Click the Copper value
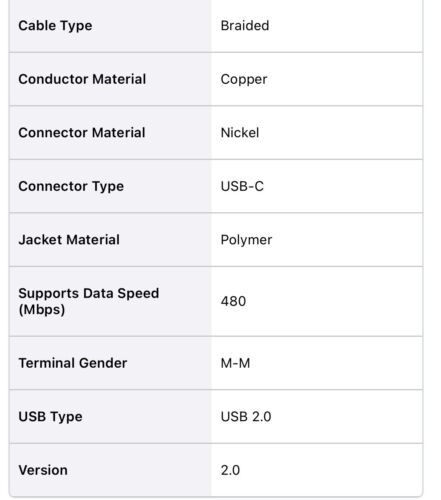 click(244, 80)
